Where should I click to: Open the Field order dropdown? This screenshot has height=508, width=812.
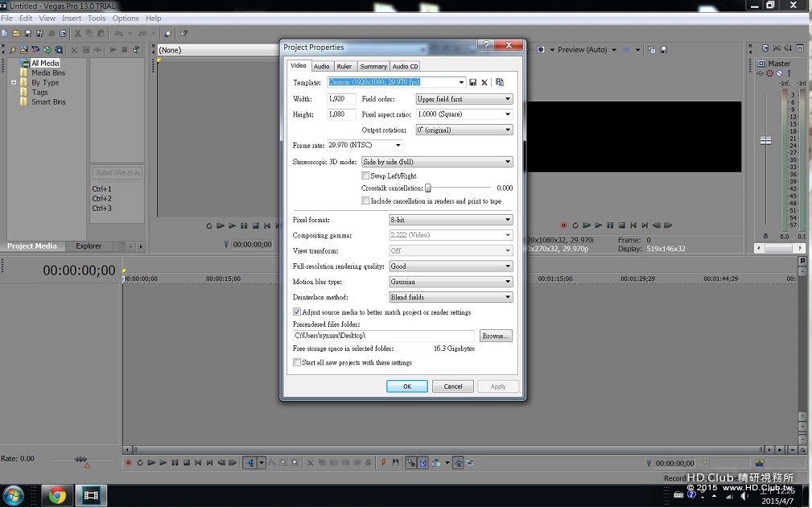(464, 99)
